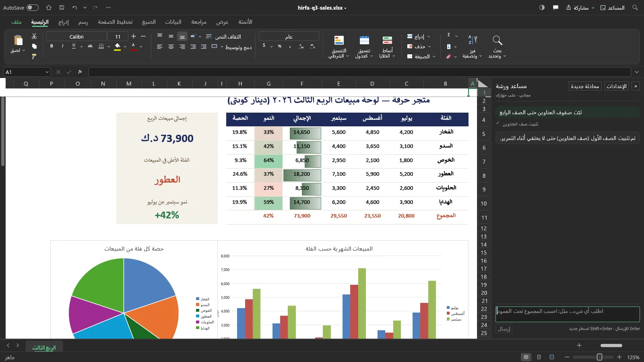Switch to إدراج (Insert) ribbon tab

64,22
